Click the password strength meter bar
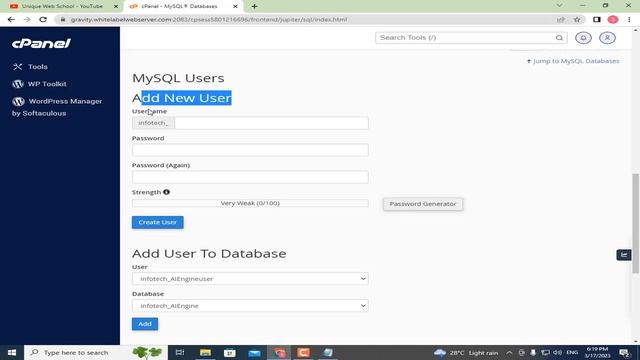This screenshot has width=640, height=360. [250, 203]
